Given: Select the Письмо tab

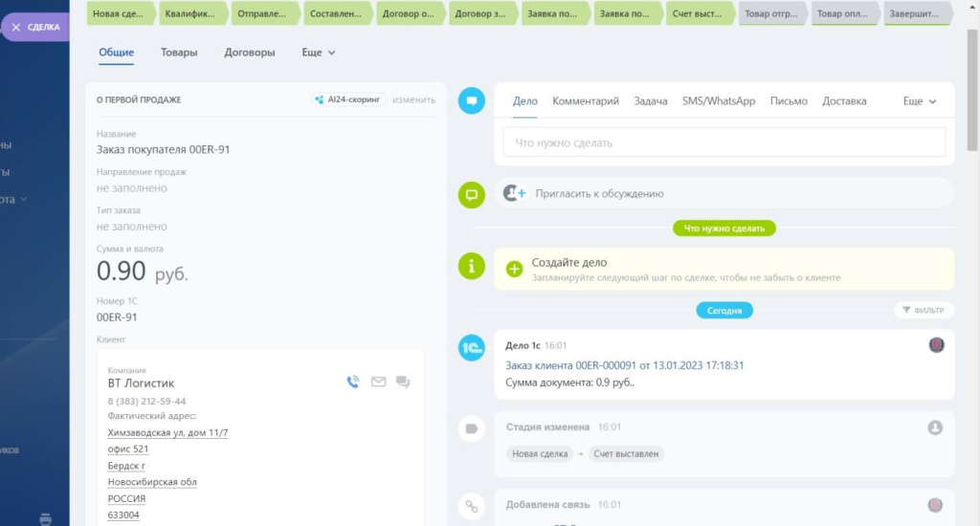Looking at the screenshot, I should click(789, 101).
